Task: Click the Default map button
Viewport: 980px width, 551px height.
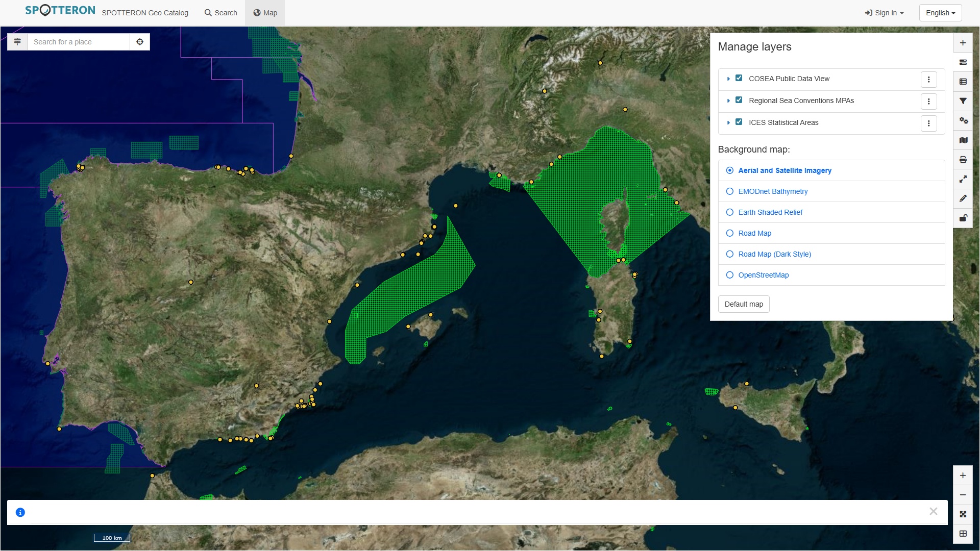Action: pyautogui.click(x=743, y=304)
